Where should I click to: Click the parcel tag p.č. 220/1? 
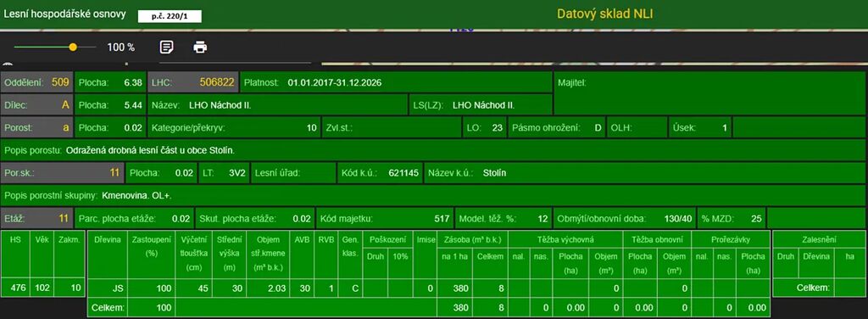(170, 16)
